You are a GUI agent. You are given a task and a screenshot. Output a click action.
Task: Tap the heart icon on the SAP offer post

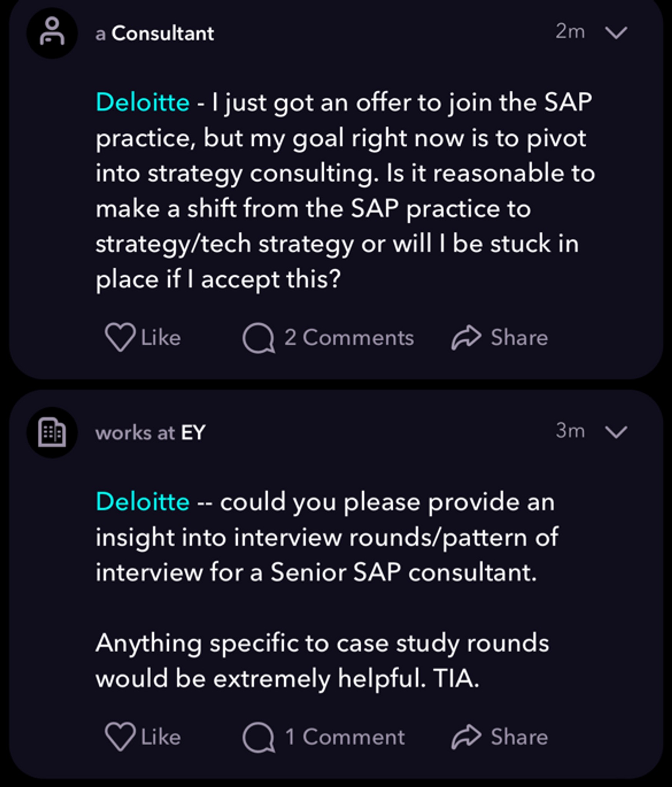(120, 337)
